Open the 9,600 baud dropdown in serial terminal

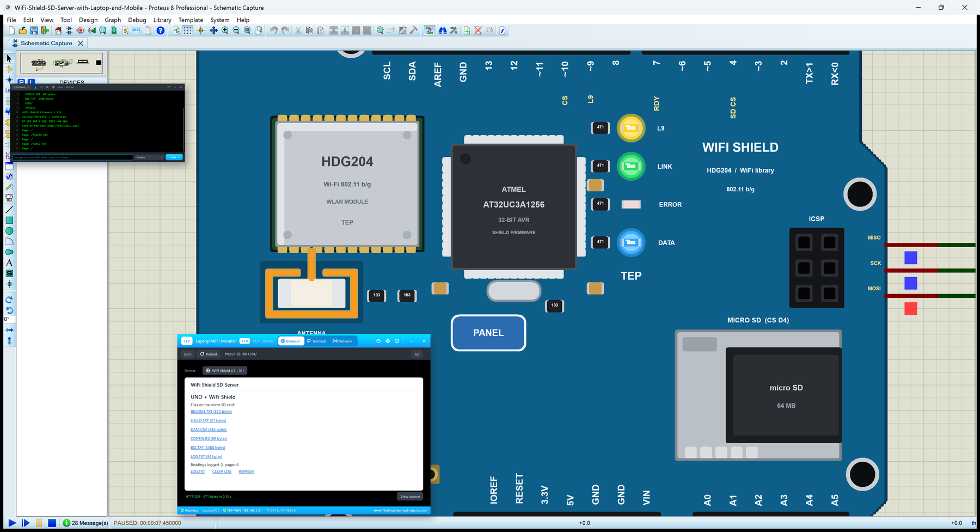(21, 87)
